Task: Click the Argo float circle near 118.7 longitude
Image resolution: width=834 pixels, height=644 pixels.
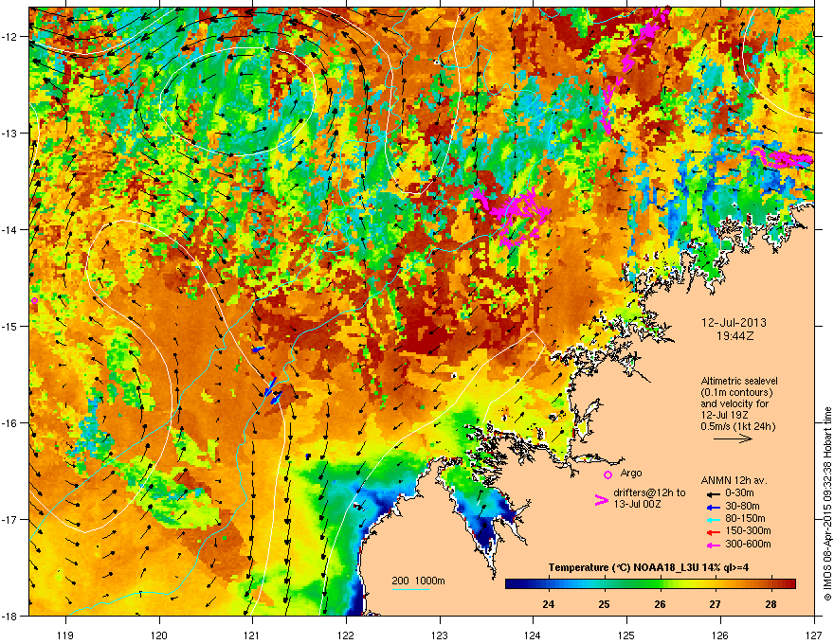Action: (34, 301)
